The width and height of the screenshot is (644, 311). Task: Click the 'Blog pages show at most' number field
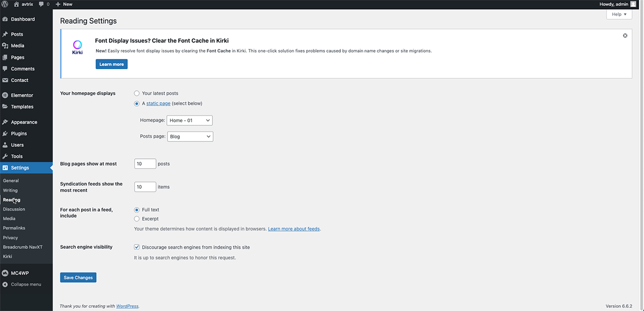[x=145, y=164]
